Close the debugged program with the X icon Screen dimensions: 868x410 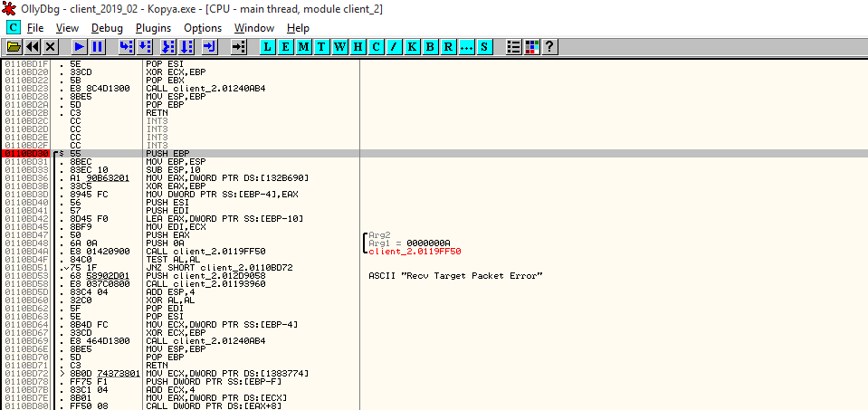pos(51,47)
